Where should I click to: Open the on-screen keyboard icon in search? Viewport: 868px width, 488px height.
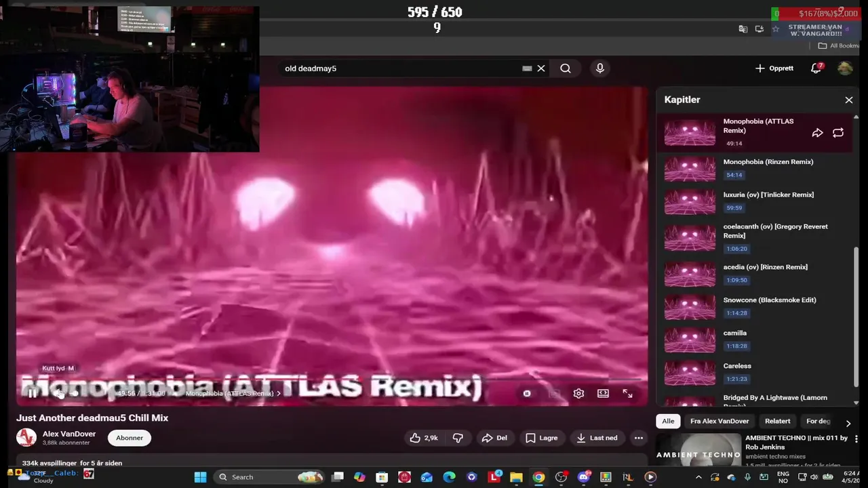(527, 68)
